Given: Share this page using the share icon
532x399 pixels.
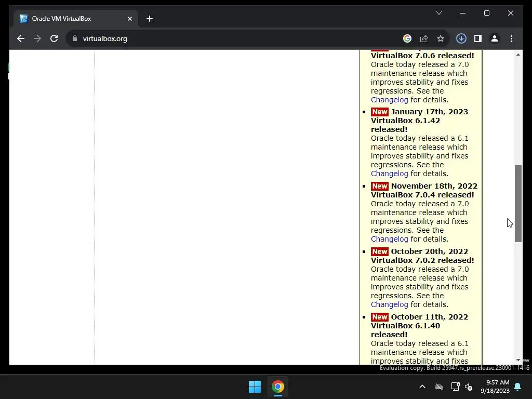Looking at the screenshot, I should point(424,38).
